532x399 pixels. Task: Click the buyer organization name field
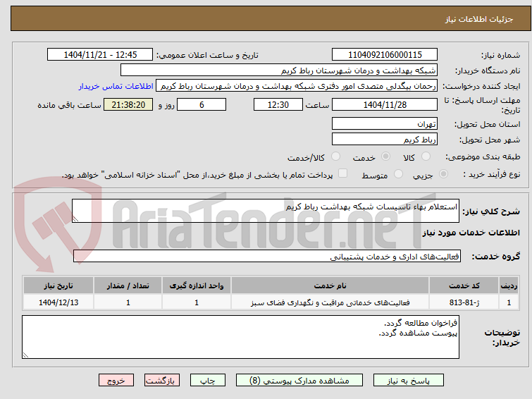point(279,70)
